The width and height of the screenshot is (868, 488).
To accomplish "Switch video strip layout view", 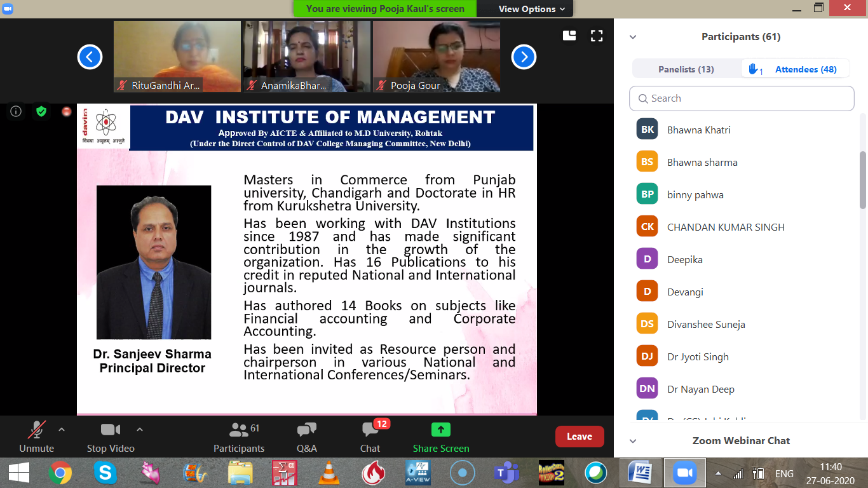I will tap(569, 36).
